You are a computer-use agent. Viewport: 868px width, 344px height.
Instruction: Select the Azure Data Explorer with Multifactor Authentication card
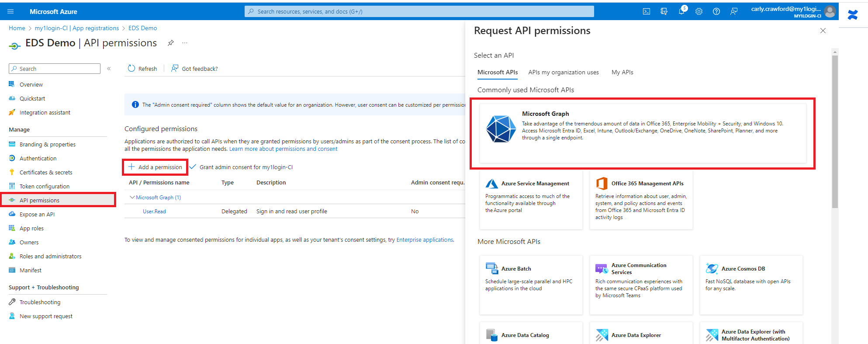click(751, 333)
